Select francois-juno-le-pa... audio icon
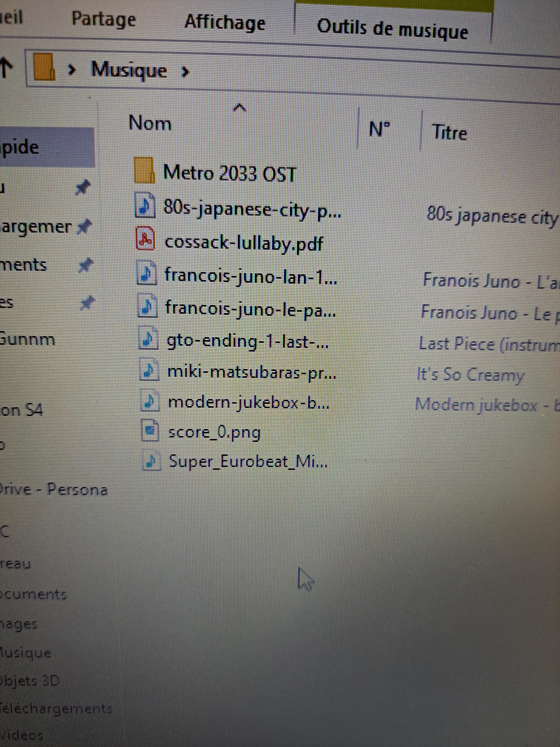 point(148,306)
